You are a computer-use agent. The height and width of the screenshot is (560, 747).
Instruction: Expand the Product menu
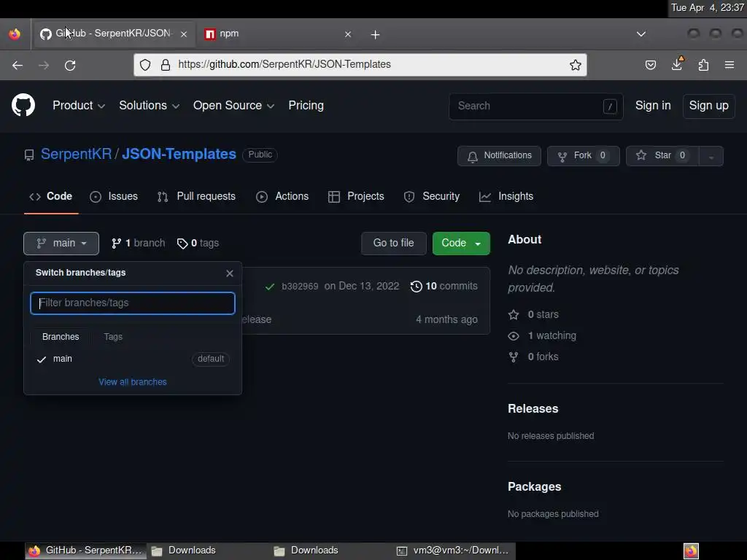click(x=79, y=106)
